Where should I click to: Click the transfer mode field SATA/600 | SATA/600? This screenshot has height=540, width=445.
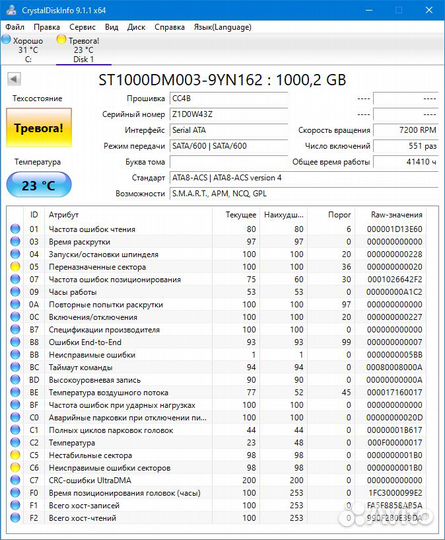229,146
